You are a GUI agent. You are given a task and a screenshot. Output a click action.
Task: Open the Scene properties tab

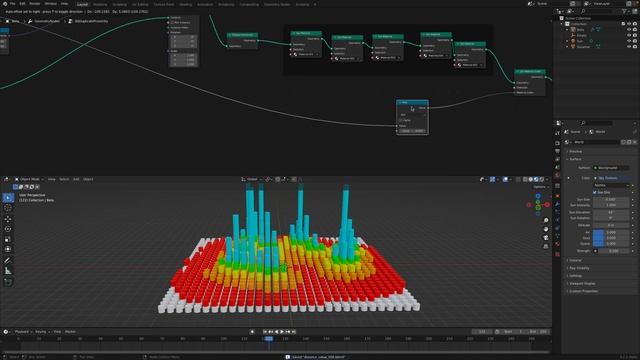pos(558,167)
